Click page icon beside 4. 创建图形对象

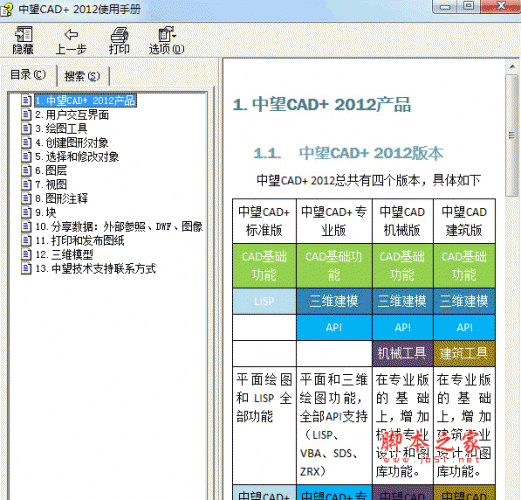pyautogui.click(x=26, y=142)
